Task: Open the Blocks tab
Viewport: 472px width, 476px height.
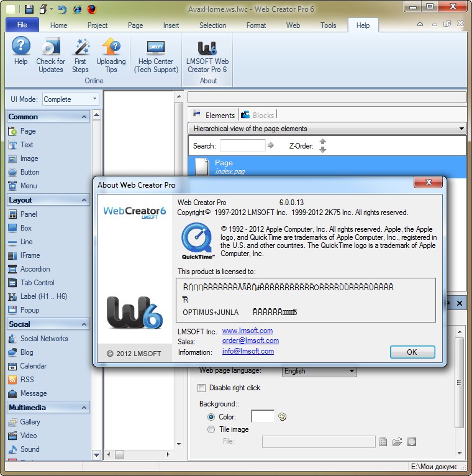Action: 258,115
